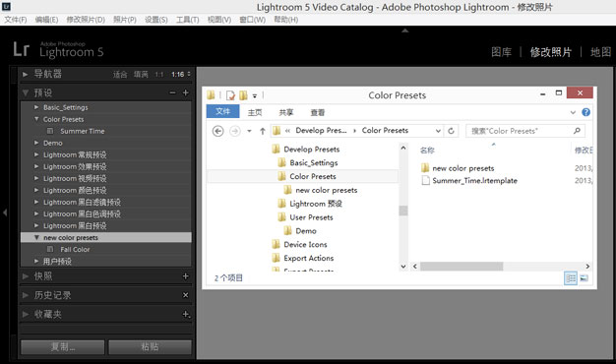Add a snapshot with 快照 plus icon
This screenshot has height=364, width=616.
(x=186, y=276)
